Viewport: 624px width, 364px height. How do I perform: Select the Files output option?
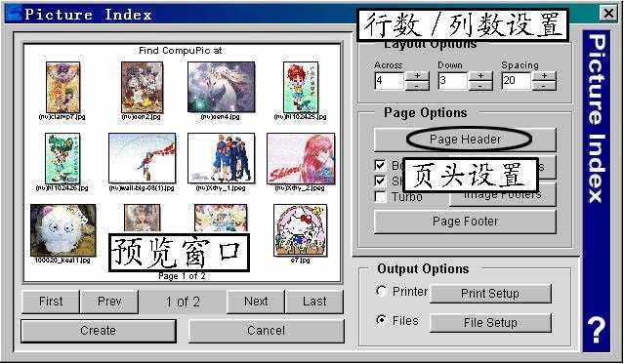pos(382,320)
